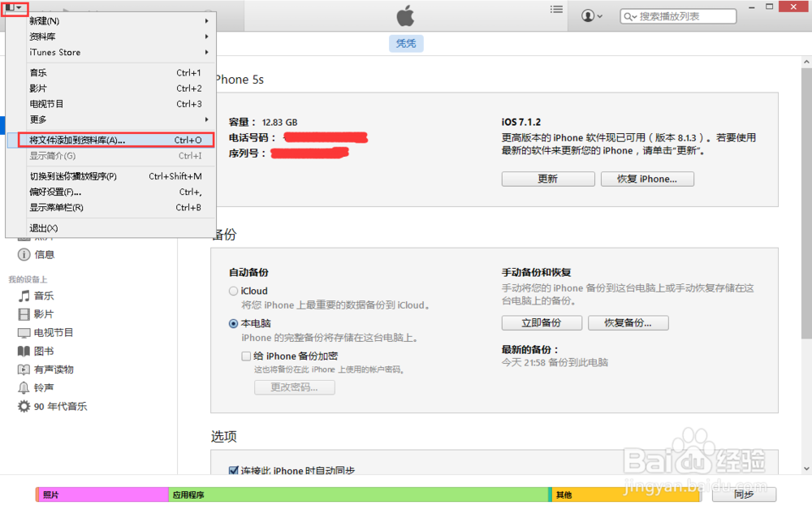Select 切换到迷你播放程序(P)

(x=110, y=176)
